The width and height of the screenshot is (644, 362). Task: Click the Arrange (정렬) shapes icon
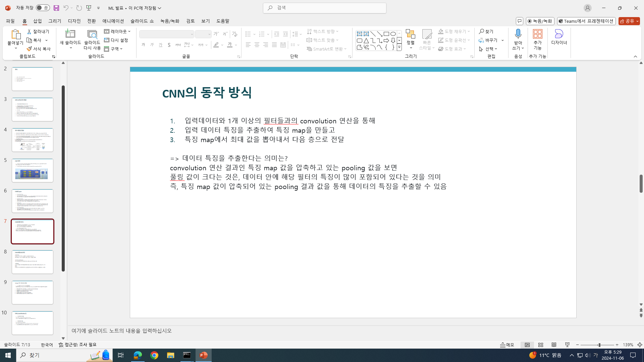click(410, 35)
